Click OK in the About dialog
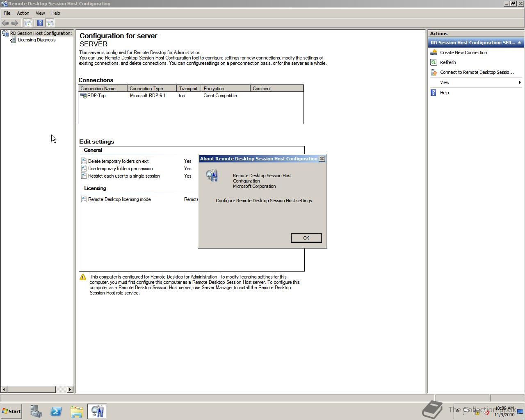Image resolution: width=525 pixels, height=420 pixels. [x=306, y=238]
